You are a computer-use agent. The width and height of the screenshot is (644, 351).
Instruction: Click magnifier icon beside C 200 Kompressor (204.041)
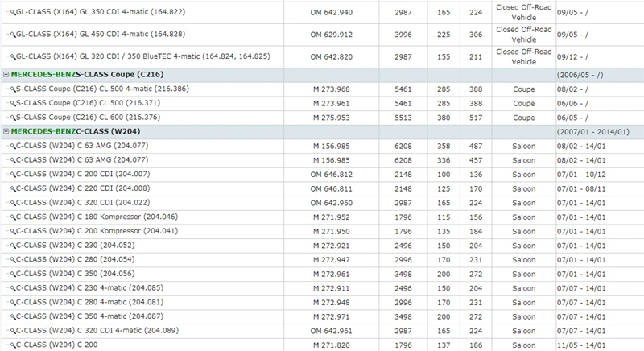(x=13, y=232)
